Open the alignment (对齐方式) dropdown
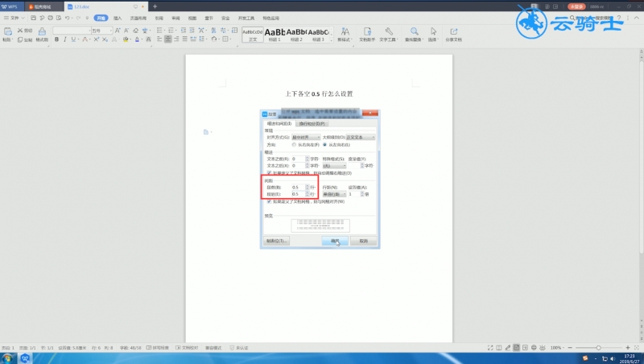The image size is (644, 364). point(306,137)
